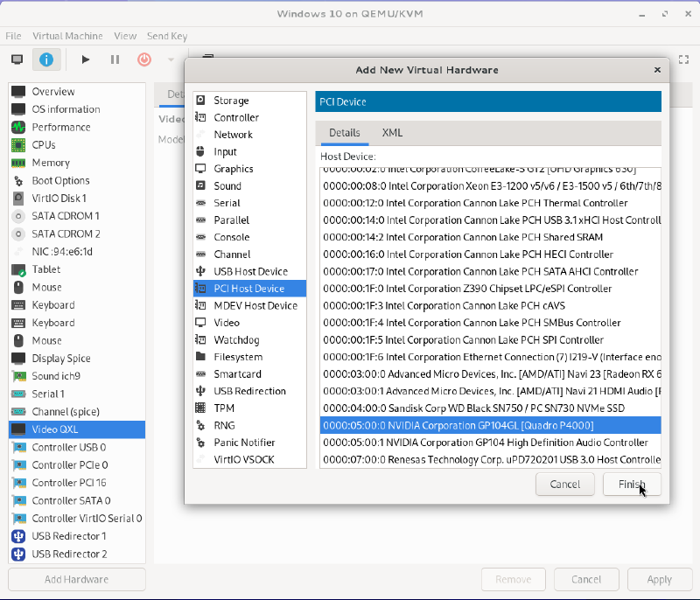
Task: Close the Add New Virtual Hardware dialog
Action: coord(657,70)
